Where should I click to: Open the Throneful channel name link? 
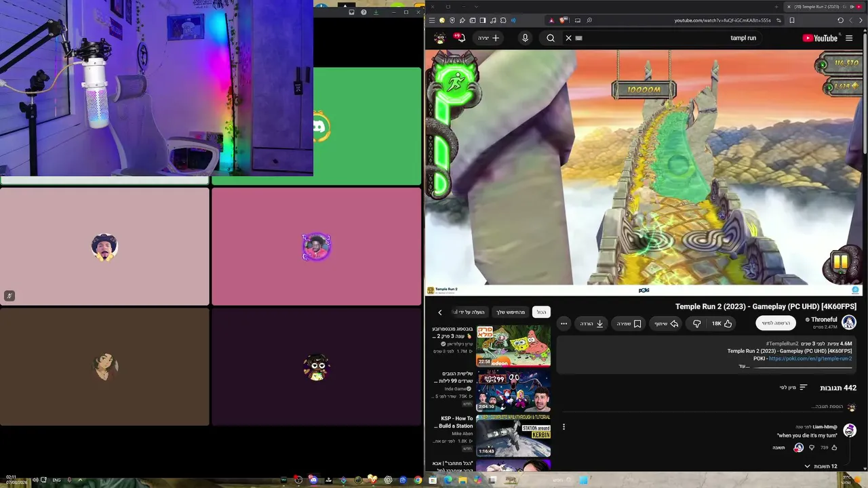[825, 319]
